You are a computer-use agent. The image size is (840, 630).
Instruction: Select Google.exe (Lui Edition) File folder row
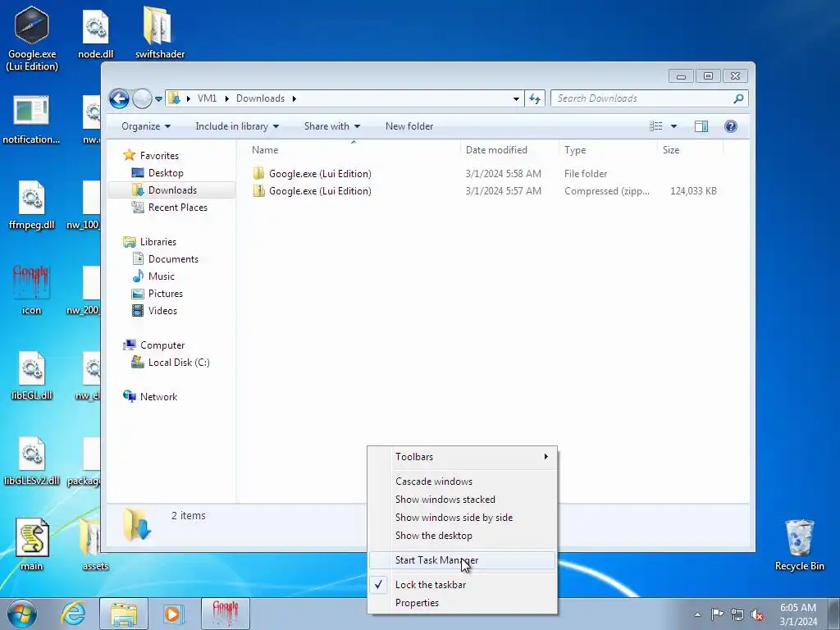485,174
